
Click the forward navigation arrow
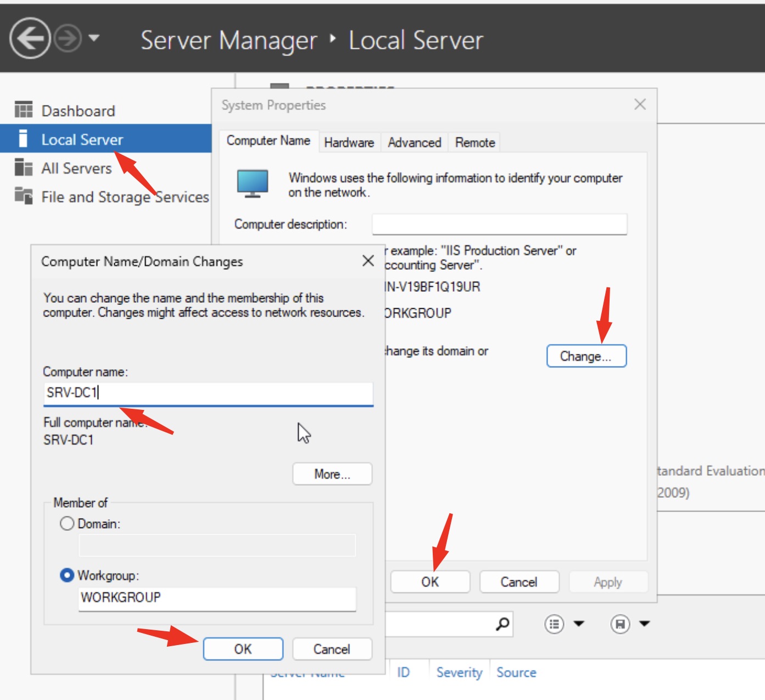[x=69, y=38]
